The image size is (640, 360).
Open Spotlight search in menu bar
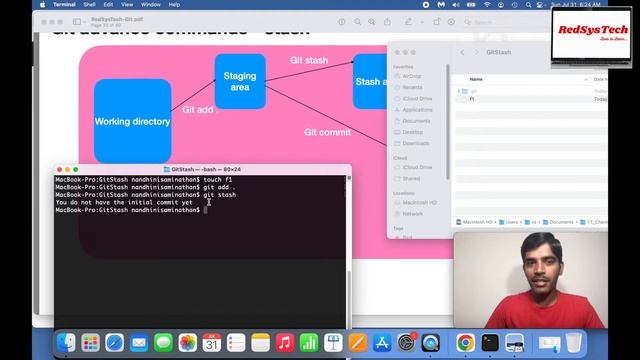[x=528, y=5]
